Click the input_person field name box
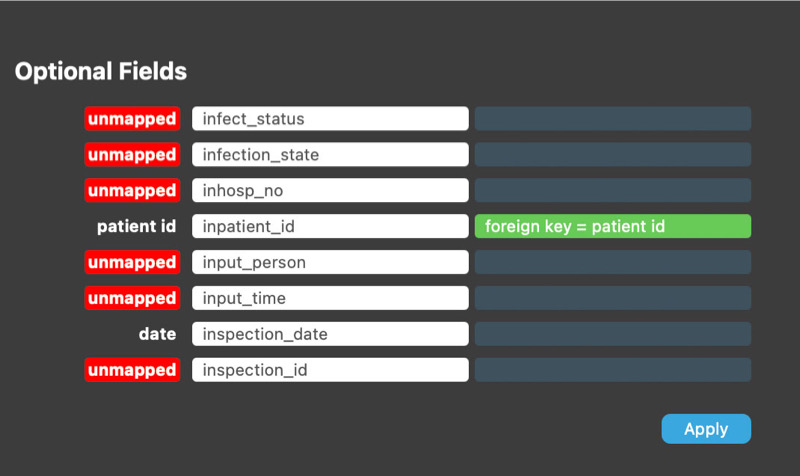 (330, 262)
